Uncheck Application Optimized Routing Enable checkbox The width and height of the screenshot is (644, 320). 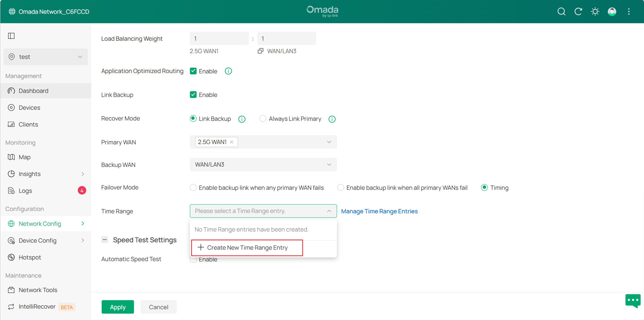tap(193, 71)
